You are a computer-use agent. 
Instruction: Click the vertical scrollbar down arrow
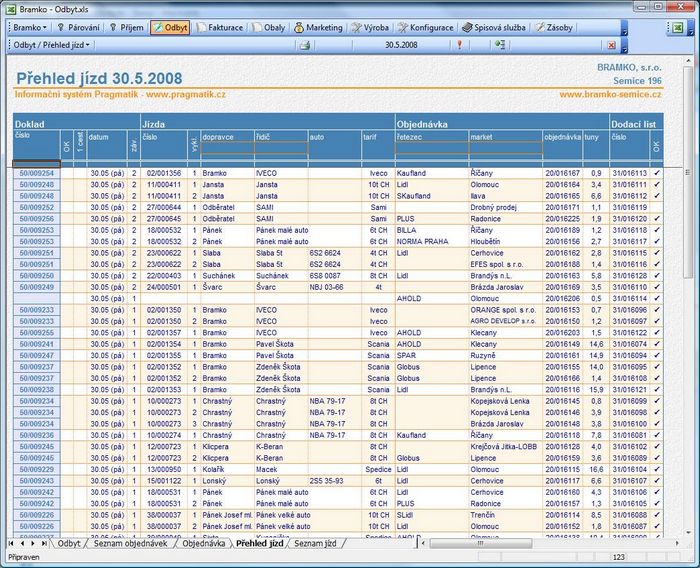coord(688,533)
